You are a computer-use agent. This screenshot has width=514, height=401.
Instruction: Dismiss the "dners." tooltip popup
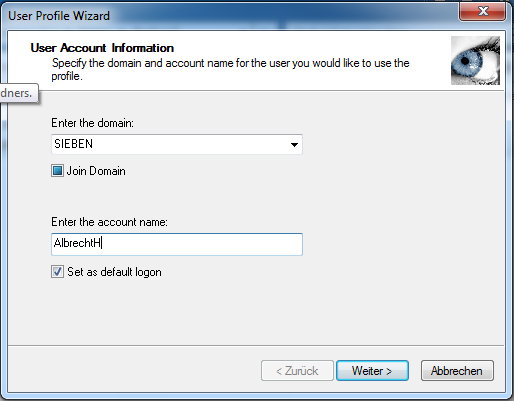pyautogui.click(x=18, y=93)
